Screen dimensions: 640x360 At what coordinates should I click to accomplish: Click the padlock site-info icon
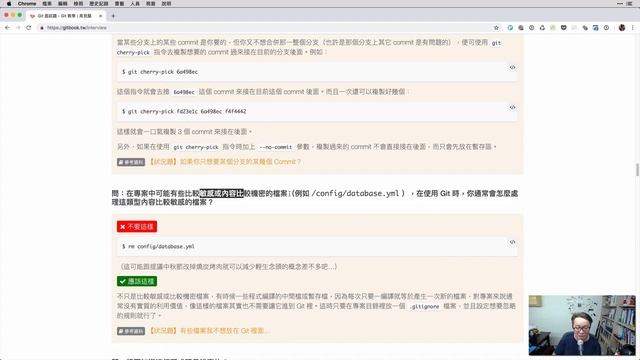(x=42, y=28)
